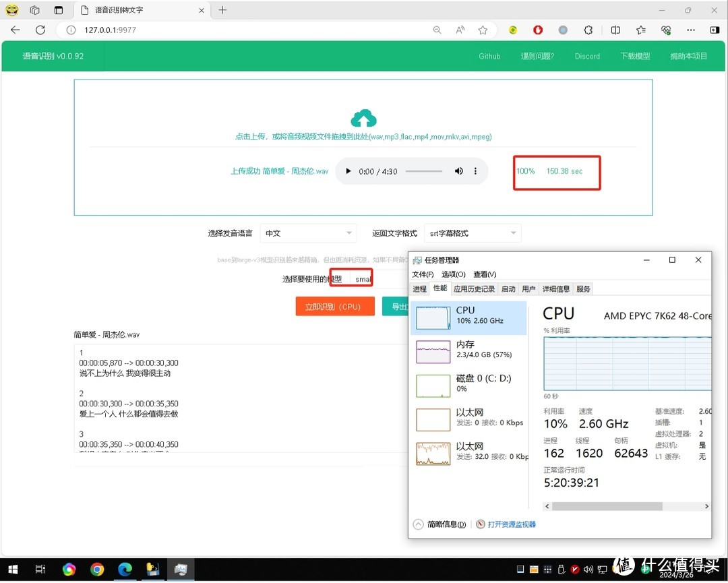The width and height of the screenshot is (728, 583).
Task: Select the 磁盘 0 (C: D:) item
Action: click(469, 386)
